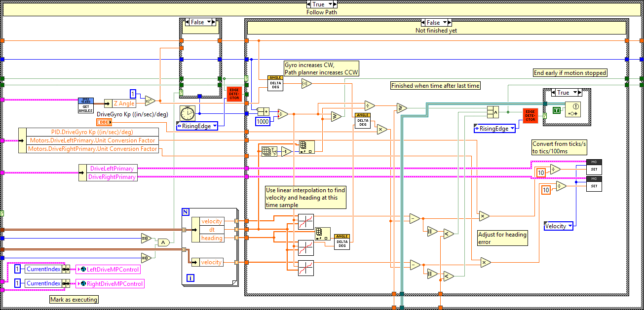Click the Edge Detector next to the 'True' case

530,116
